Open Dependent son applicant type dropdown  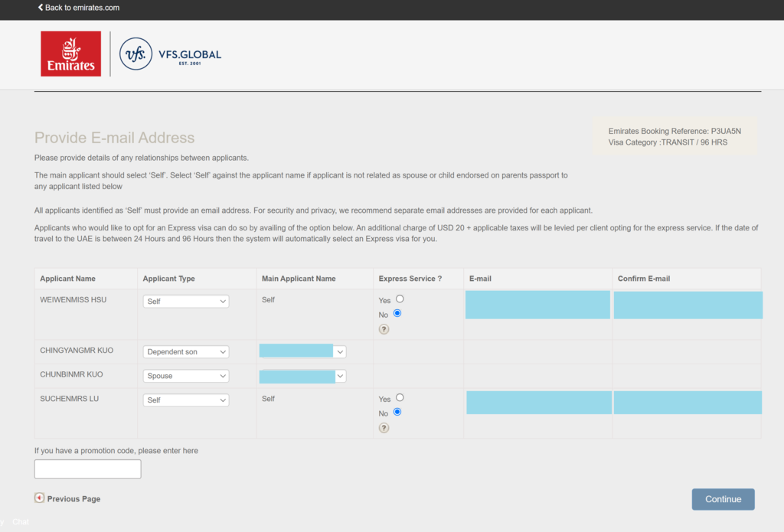[x=186, y=352]
